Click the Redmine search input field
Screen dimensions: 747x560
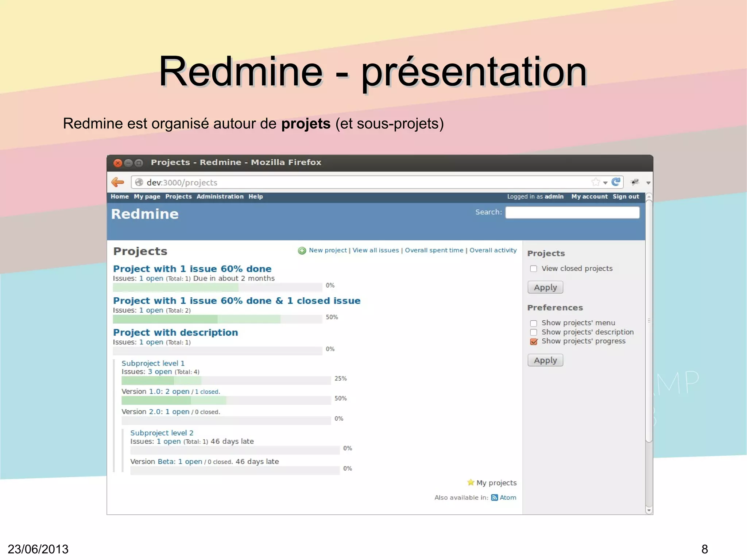[572, 212]
